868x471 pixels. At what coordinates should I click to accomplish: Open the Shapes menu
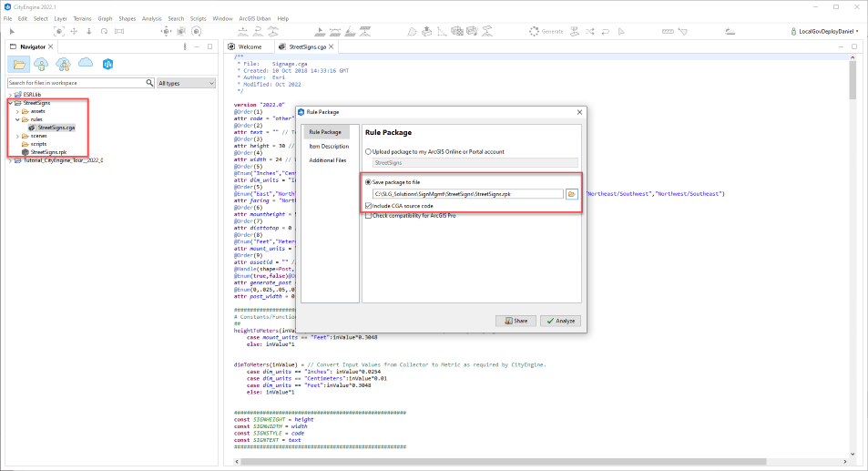point(127,18)
